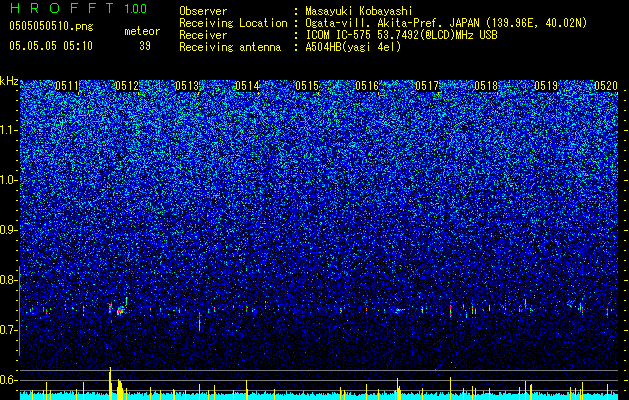Click the Receiving Location value text
Image resolution: width=629 pixels, height=400 pixels.
[446, 23]
